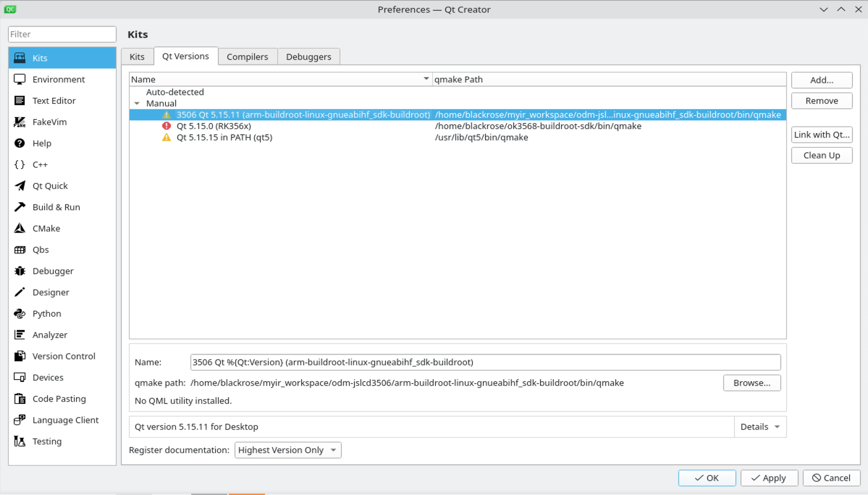The width and height of the screenshot is (868, 495).
Task: Focus the Filter search field
Action: coord(62,34)
